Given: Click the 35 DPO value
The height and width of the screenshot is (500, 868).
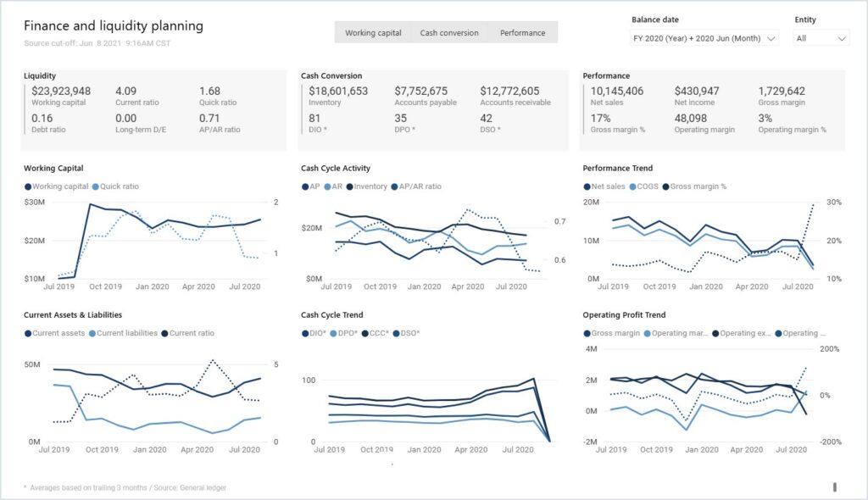Looking at the screenshot, I should pos(400,119).
